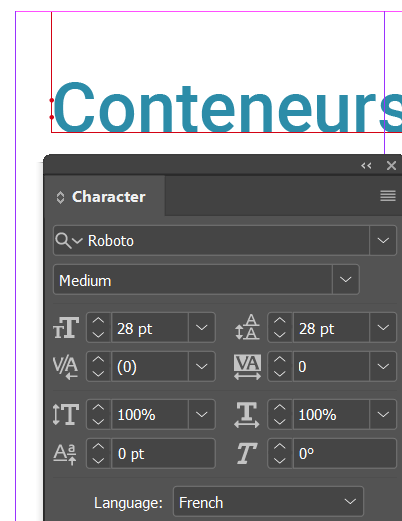402x521 pixels.
Task: Decrease the tracking value with down stepper
Action: (280, 373)
